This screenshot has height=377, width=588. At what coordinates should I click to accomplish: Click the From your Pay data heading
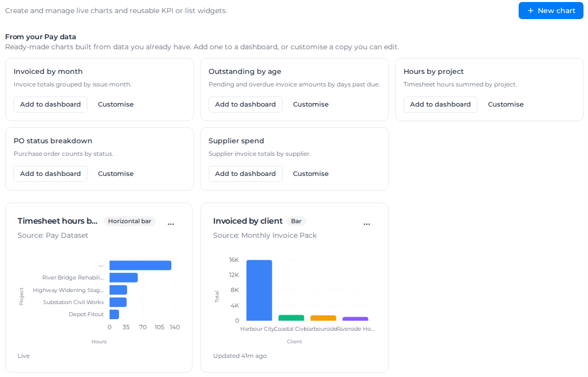tap(41, 37)
